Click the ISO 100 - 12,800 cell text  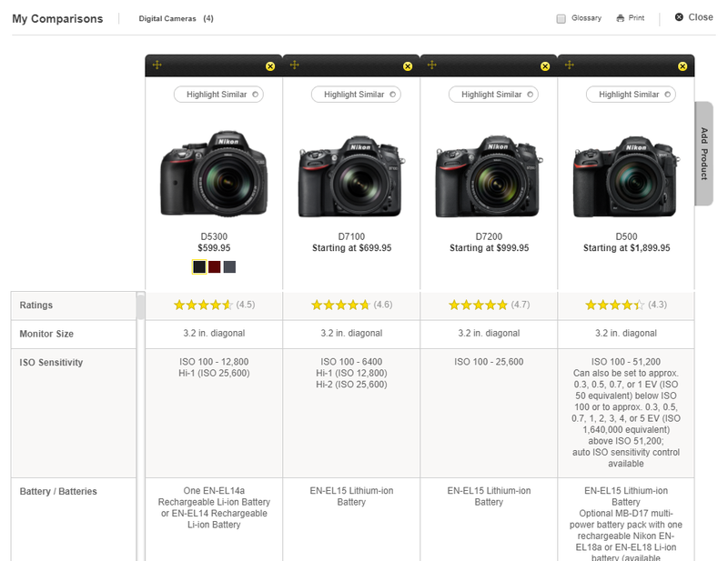pyautogui.click(x=214, y=362)
